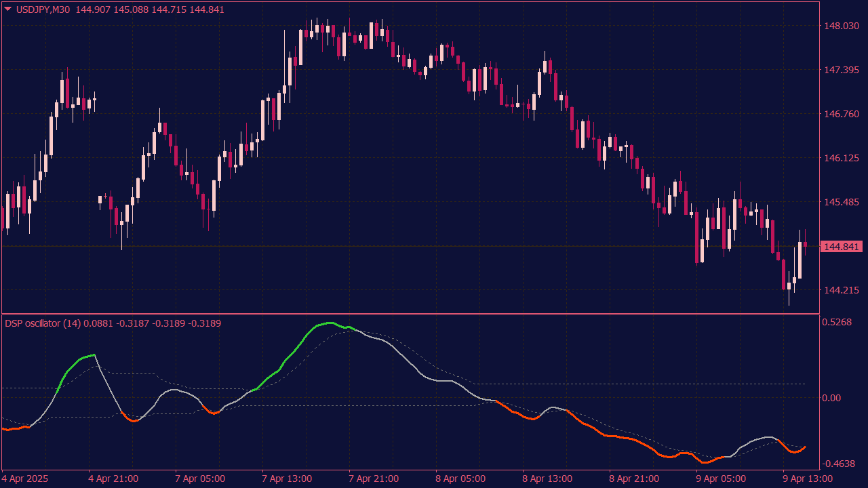Screen dimensions: 868x488
Task: Click the USDJPY,M30 symbol label
Action: (x=43, y=9)
